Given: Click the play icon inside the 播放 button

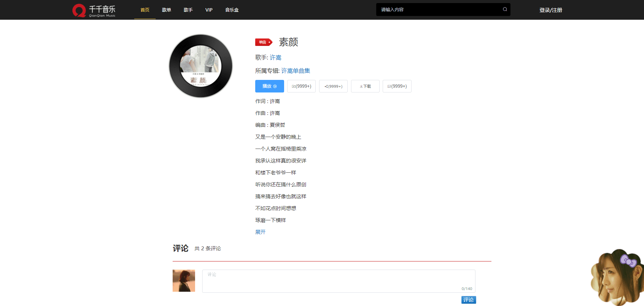Looking at the screenshot, I should [x=275, y=86].
